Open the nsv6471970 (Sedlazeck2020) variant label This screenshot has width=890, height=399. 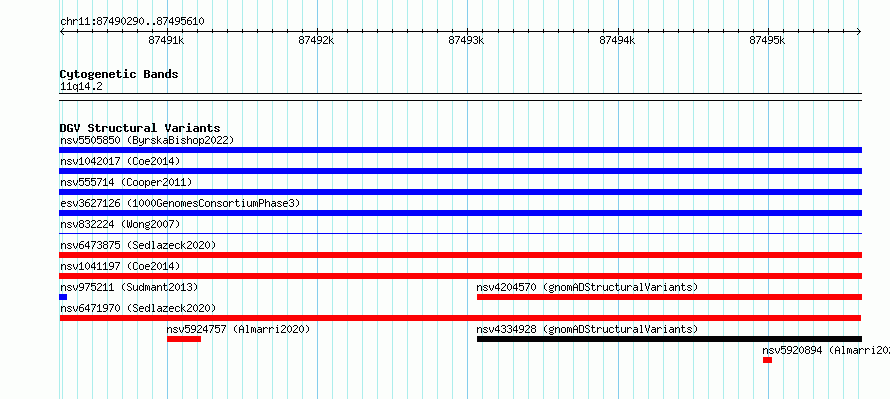point(138,308)
